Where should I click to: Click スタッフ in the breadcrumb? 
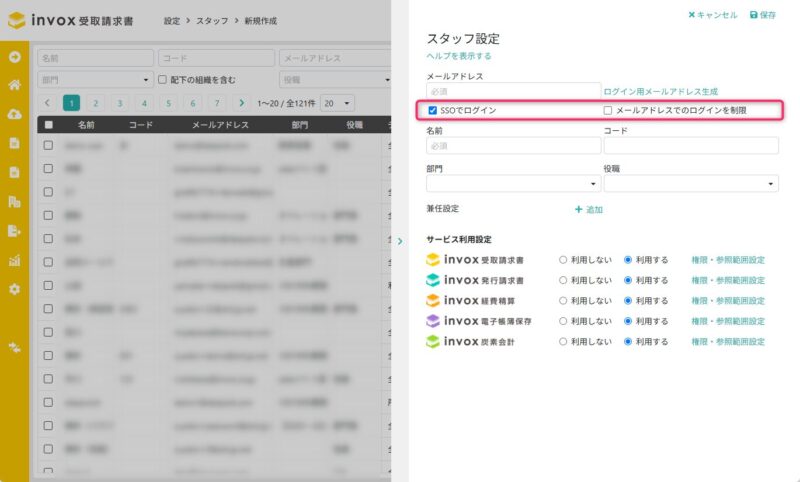[x=212, y=21]
